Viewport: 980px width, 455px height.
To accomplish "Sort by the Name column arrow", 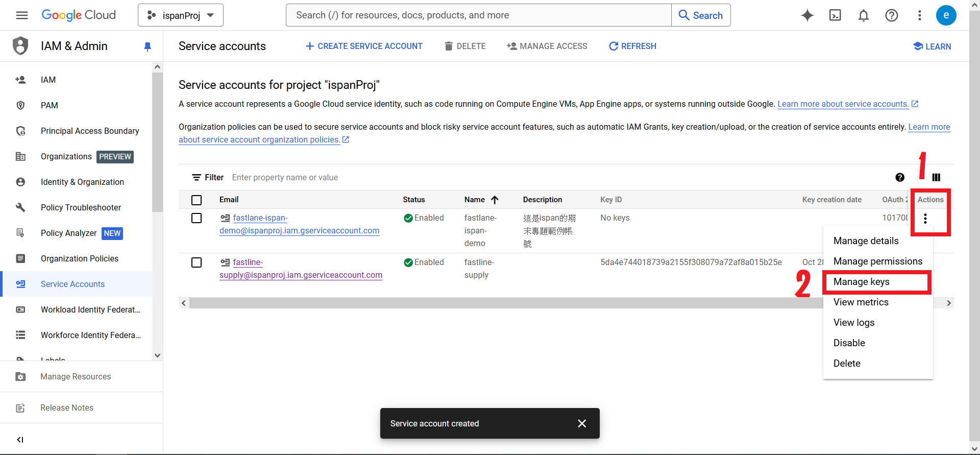I will [495, 200].
